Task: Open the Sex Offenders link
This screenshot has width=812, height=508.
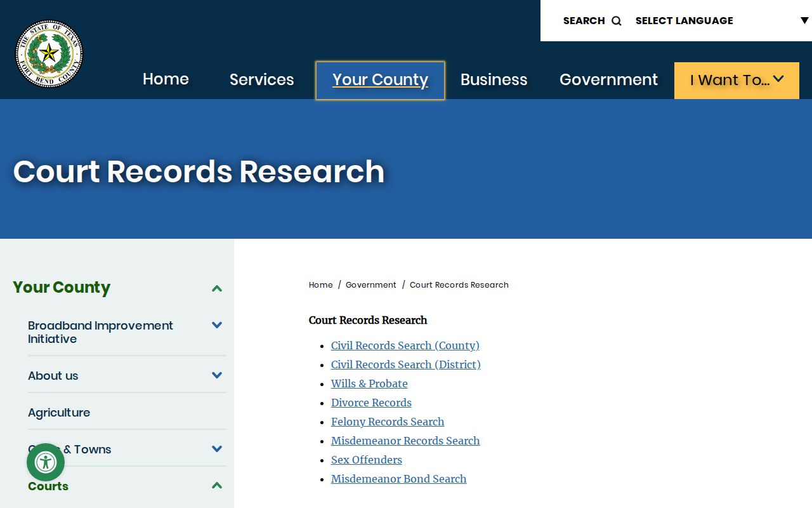Action: point(367,460)
